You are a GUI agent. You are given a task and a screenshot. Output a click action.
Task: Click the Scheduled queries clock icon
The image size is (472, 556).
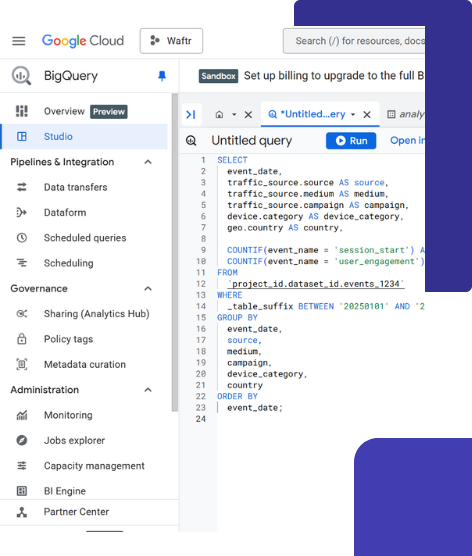tap(22, 238)
